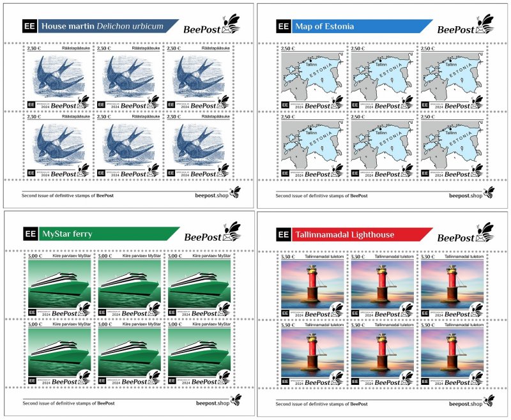The image size is (511, 420).
Task: Click footer bee icon on House martin sheet
Action: 235,192
